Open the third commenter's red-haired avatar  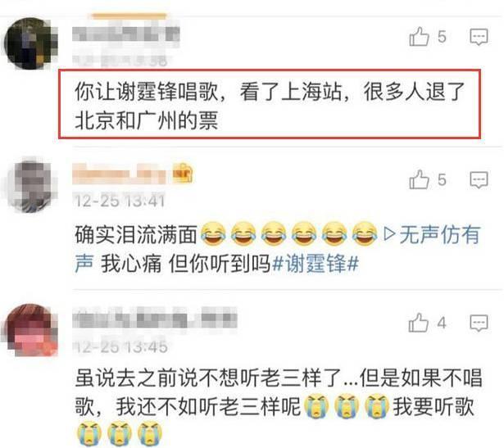(x=30, y=330)
